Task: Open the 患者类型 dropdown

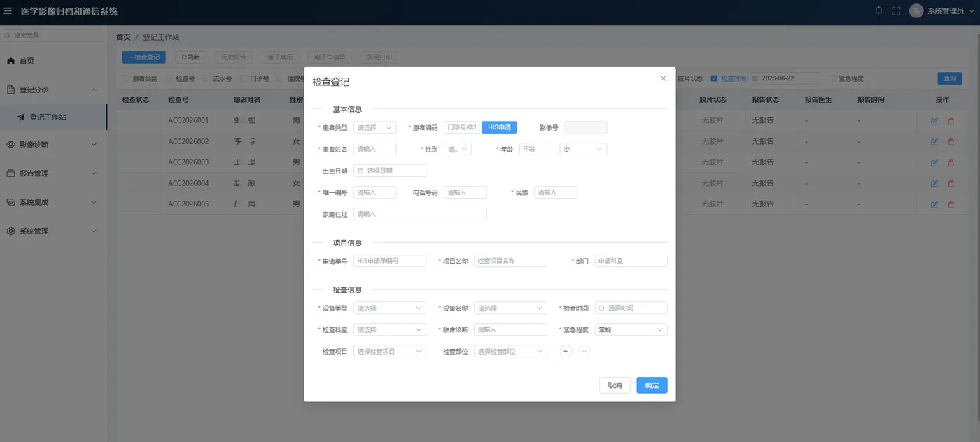Action: [374, 127]
